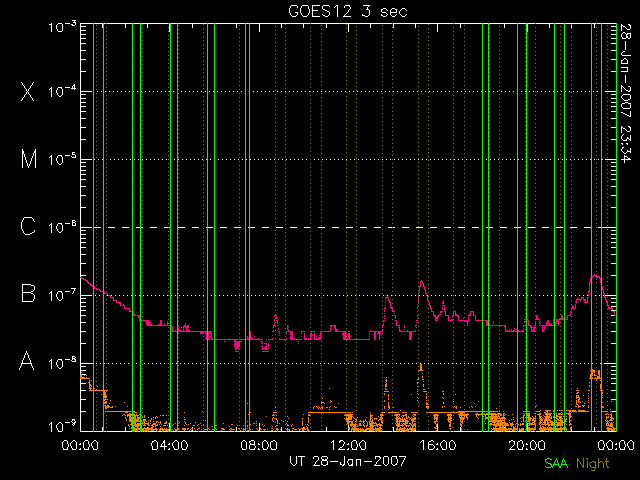The image size is (640, 480).
Task: Click the leftmost 00:00 time axis label
Action: [x=80, y=445]
